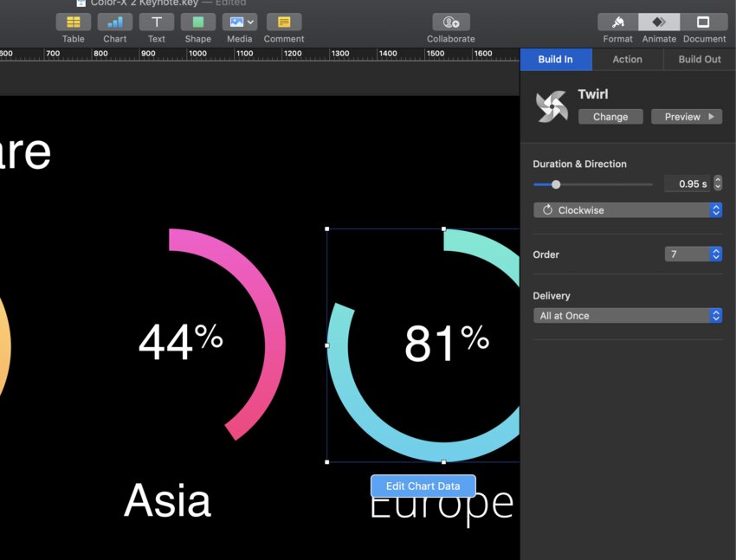
Task: Click the 0.95 s duration field
Action: point(687,183)
